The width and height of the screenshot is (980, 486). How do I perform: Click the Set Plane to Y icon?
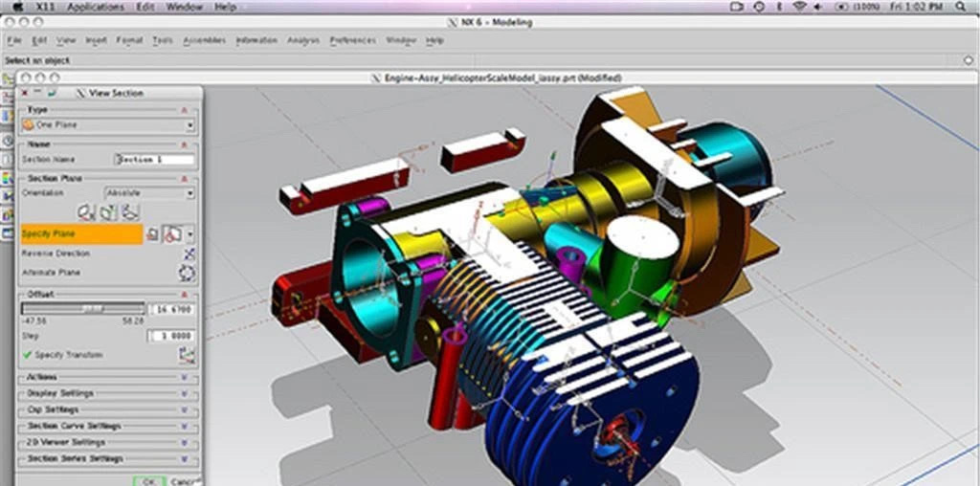pos(108,212)
